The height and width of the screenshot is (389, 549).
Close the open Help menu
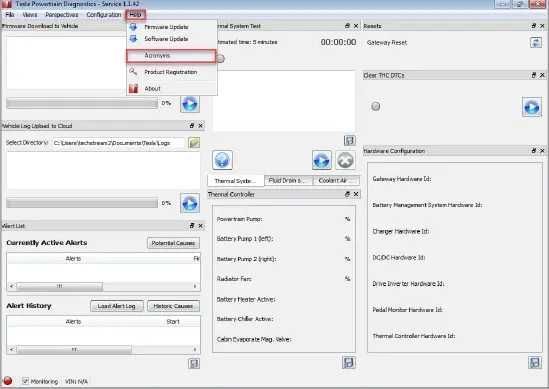135,14
